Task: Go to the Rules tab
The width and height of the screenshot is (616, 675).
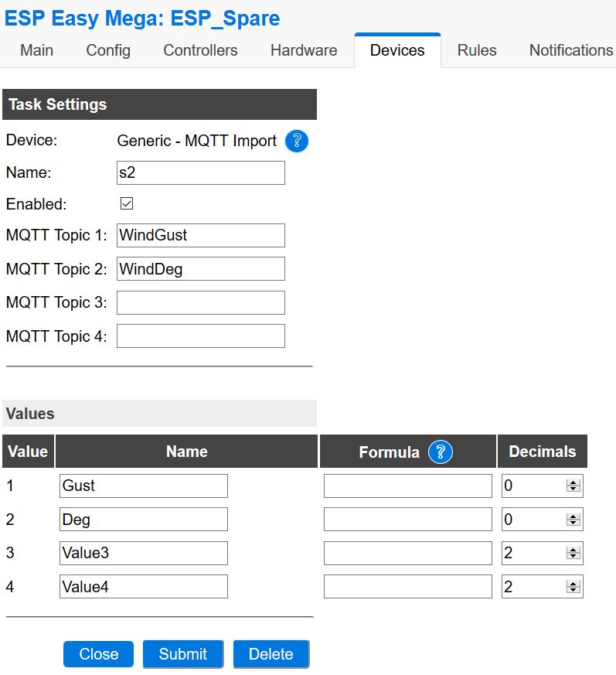Action: point(476,50)
